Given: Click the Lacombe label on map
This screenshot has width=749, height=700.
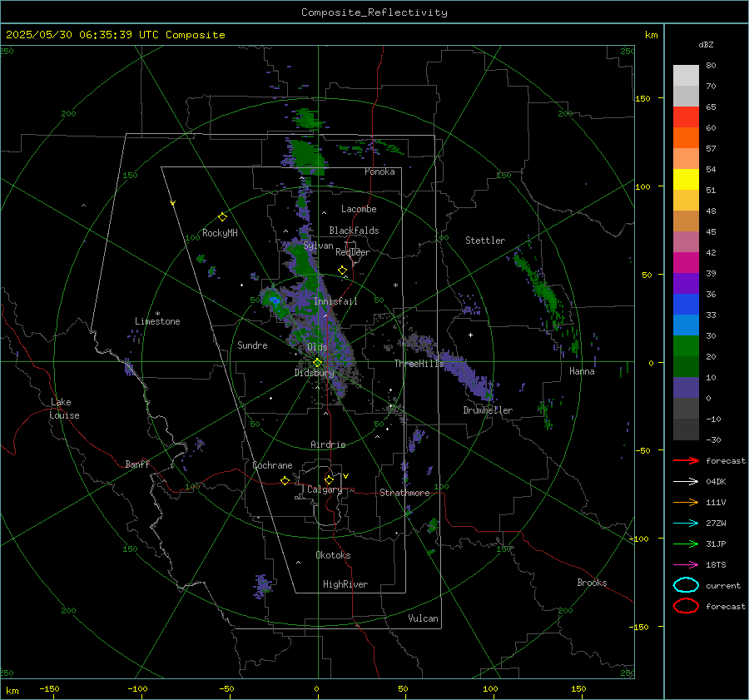Looking at the screenshot, I should (x=359, y=209).
